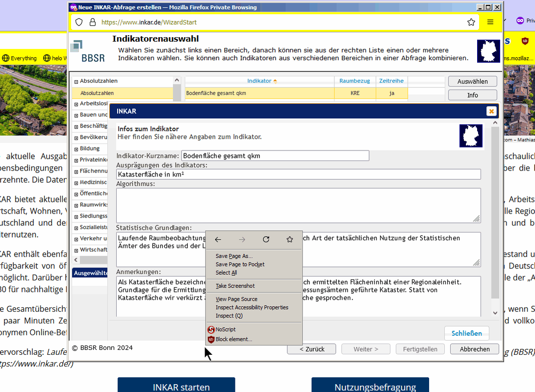The image size is (535, 392).
Task: Collapse the Absolutzahlen tree node
Action: (x=76, y=82)
